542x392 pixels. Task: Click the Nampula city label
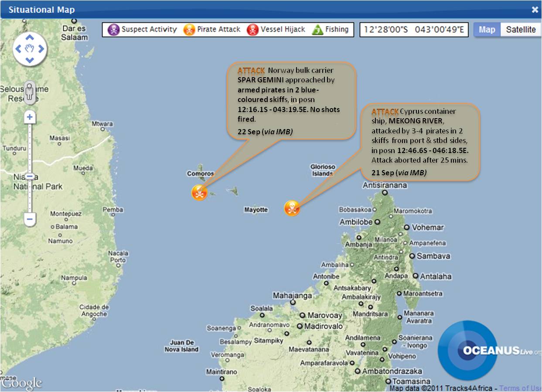click(74, 278)
